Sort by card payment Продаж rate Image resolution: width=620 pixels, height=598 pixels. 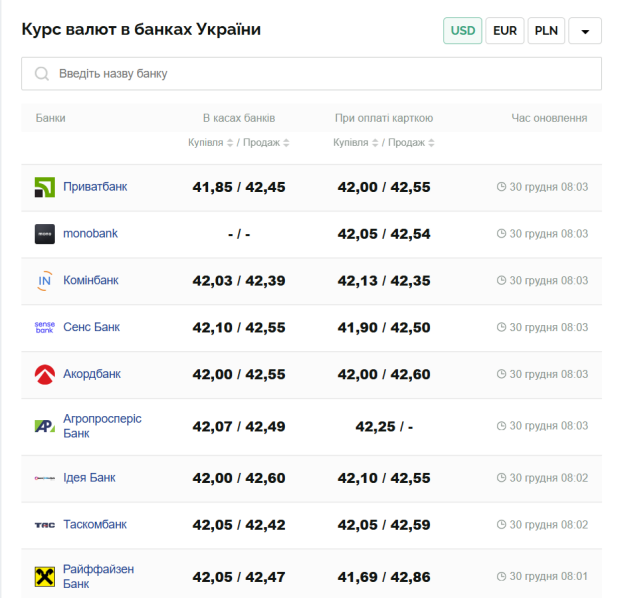point(411,143)
